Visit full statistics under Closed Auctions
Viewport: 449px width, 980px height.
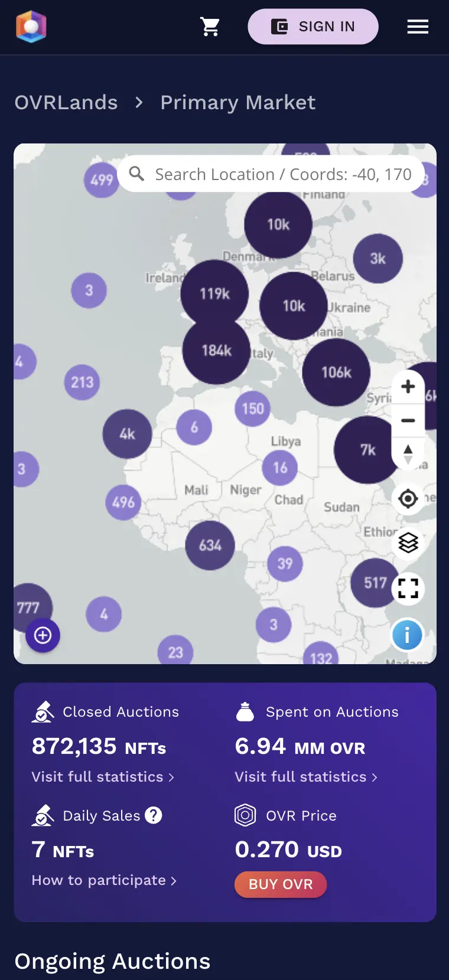tap(103, 777)
